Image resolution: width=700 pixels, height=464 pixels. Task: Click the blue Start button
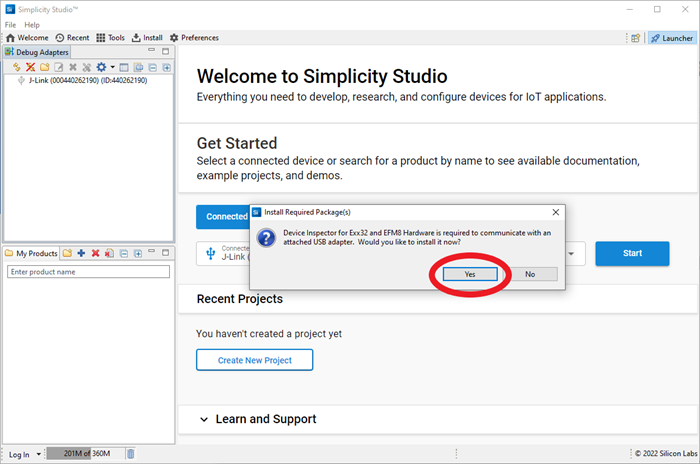click(632, 253)
